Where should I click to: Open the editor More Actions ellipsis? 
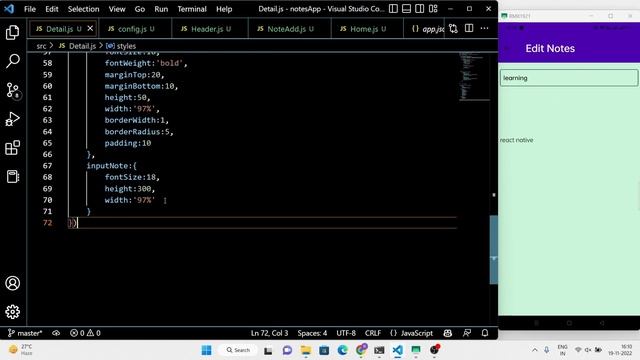[484, 29]
